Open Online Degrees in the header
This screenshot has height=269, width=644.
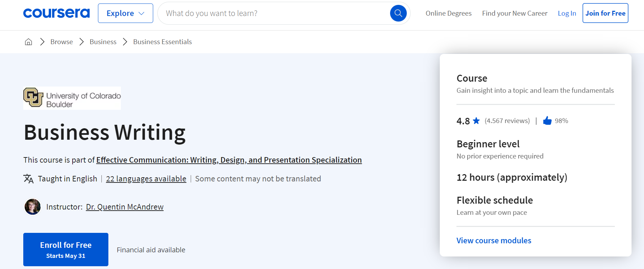point(448,13)
